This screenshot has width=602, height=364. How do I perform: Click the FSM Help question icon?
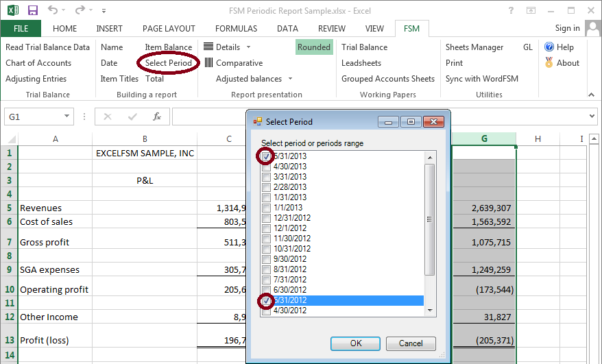549,47
